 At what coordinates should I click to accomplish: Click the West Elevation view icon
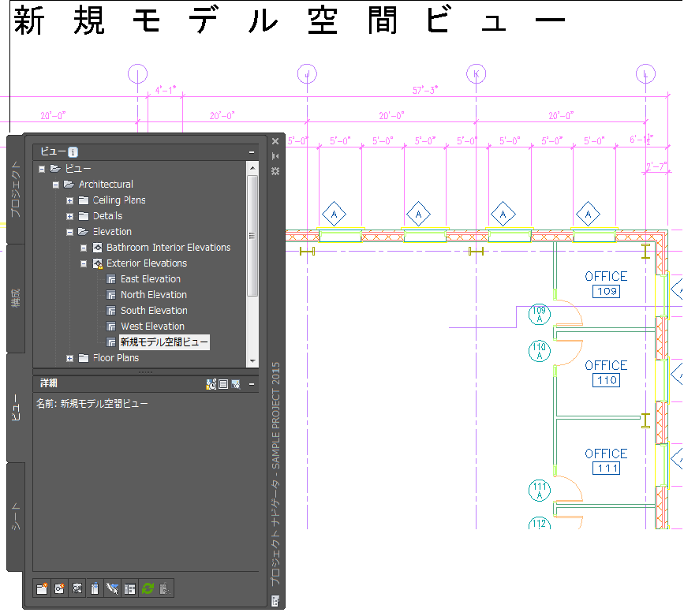111,327
